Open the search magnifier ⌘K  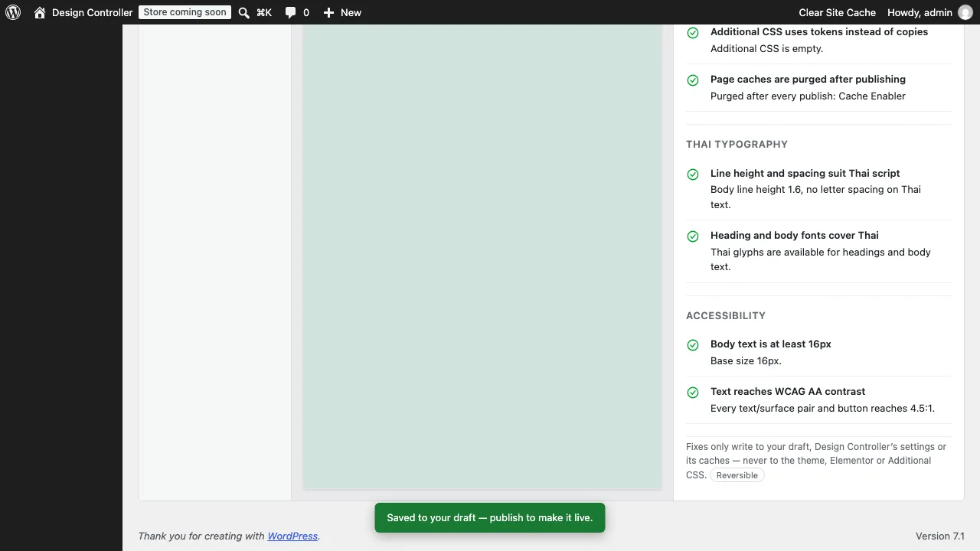[x=243, y=12]
